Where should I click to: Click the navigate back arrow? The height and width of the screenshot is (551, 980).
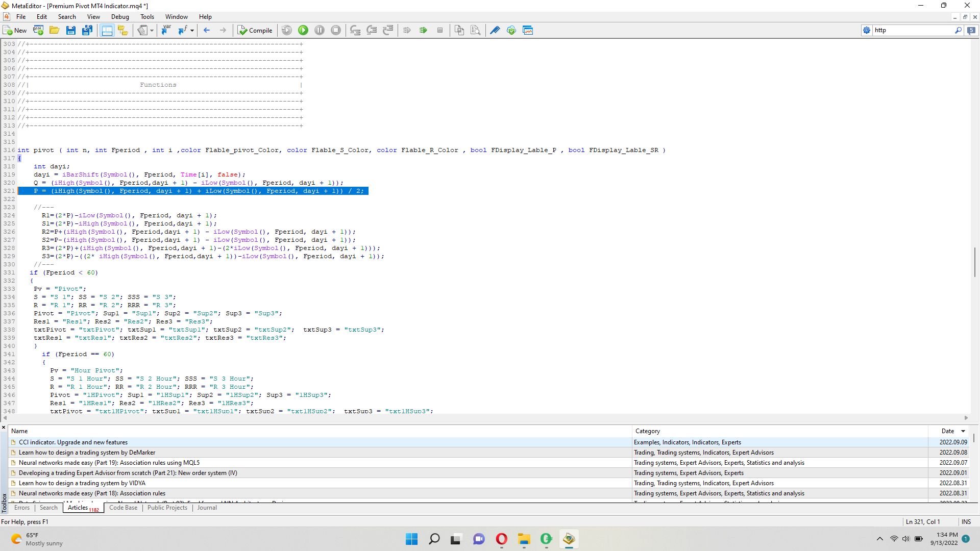click(207, 31)
